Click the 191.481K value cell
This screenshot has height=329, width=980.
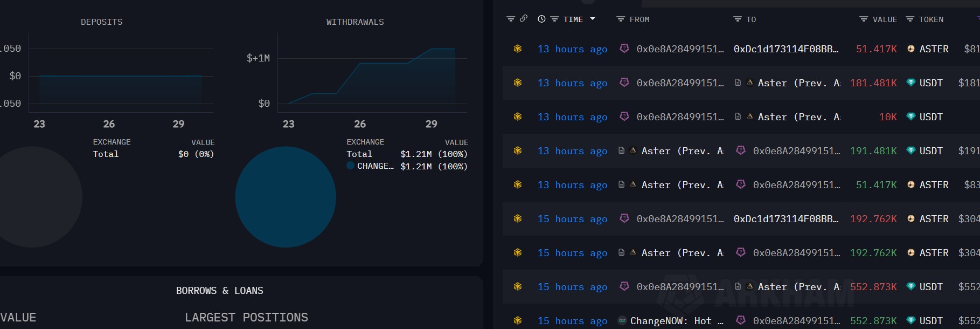point(873,151)
